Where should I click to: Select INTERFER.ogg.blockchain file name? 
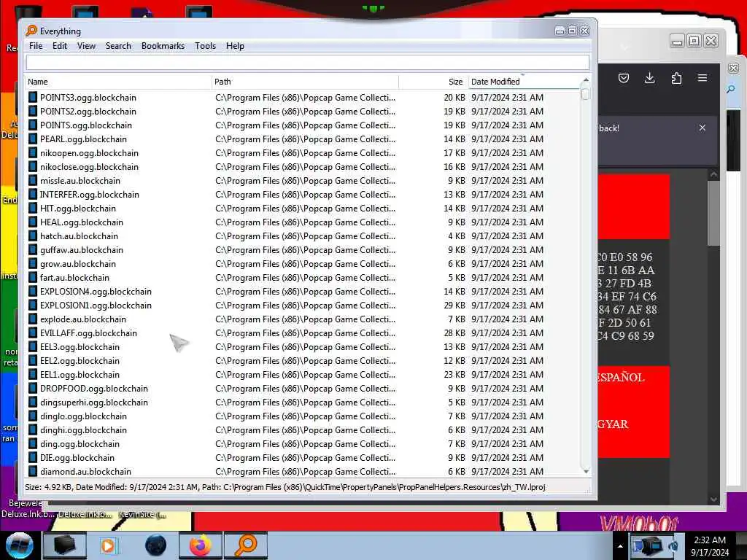tap(89, 194)
